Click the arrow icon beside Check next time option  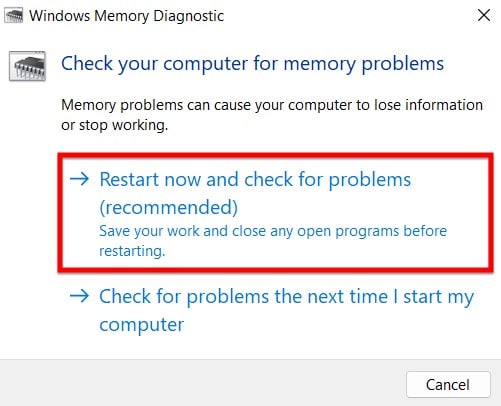click(x=79, y=296)
